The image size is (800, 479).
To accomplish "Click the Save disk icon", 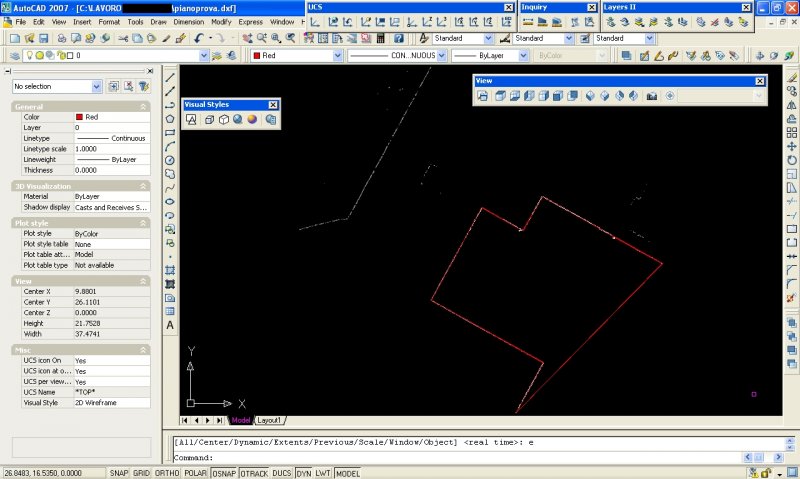I will click(43, 38).
